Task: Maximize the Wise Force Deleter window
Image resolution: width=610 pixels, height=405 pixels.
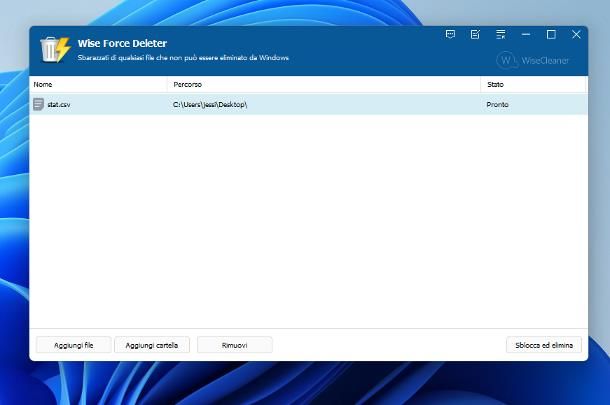Action: [x=551, y=35]
